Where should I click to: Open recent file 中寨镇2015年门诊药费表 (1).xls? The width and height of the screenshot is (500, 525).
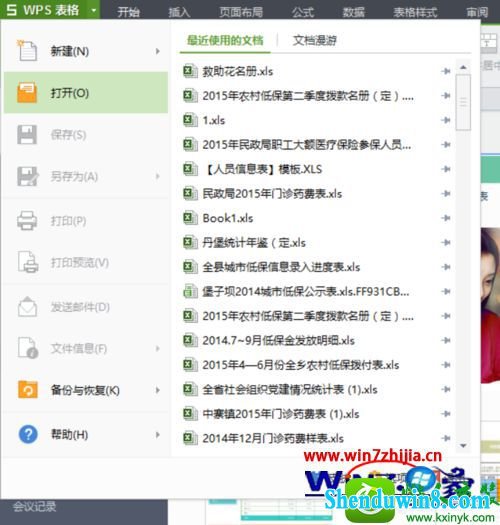pos(281,414)
